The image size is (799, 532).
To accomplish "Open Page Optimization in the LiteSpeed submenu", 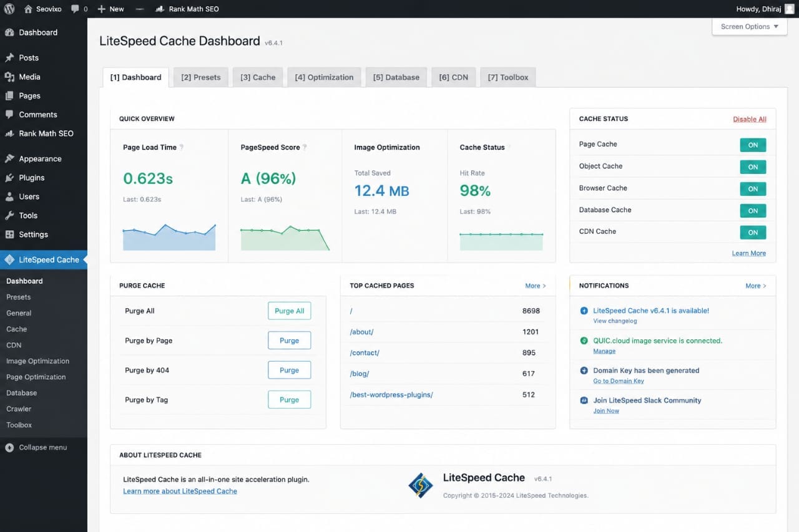I will coord(36,377).
